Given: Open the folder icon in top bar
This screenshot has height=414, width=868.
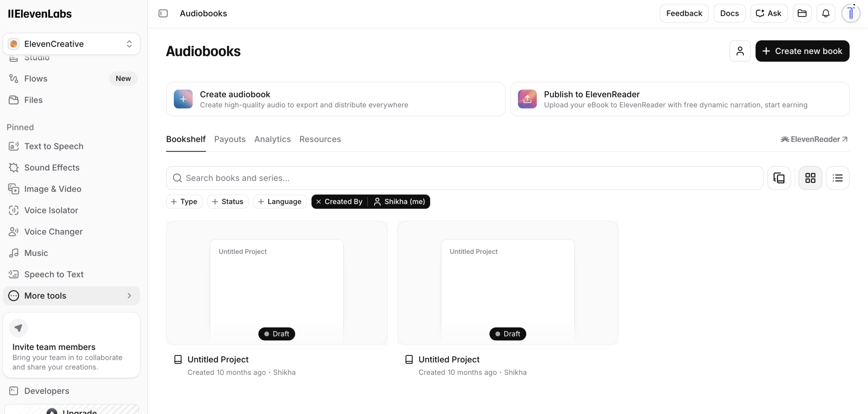Looking at the screenshot, I should pyautogui.click(x=802, y=13).
